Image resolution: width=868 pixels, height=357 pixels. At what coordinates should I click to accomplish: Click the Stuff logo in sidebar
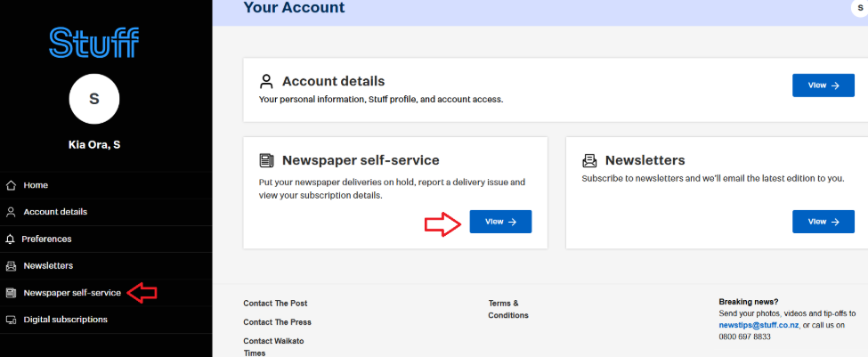pyautogui.click(x=94, y=42)
